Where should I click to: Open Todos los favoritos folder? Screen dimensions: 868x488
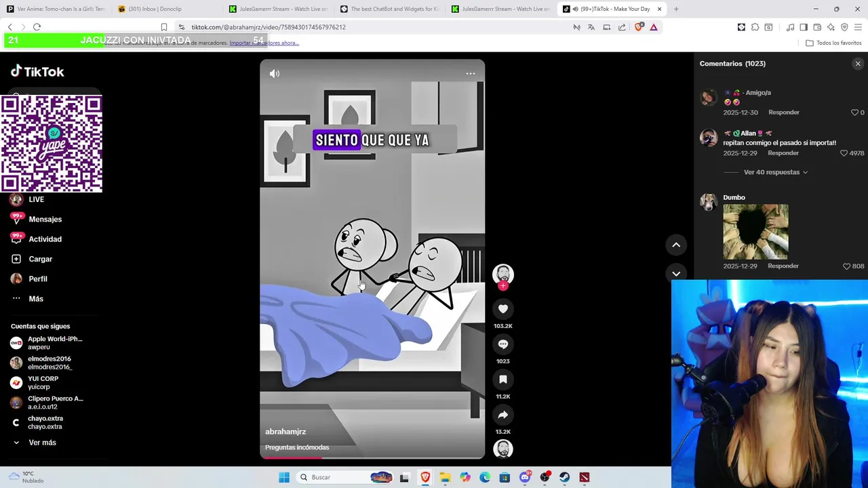(x=833, y=43)
